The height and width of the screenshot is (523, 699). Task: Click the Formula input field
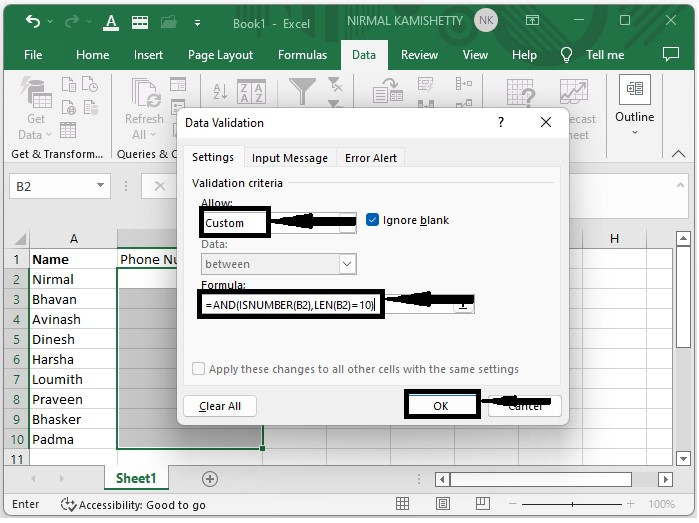point(290,304)
